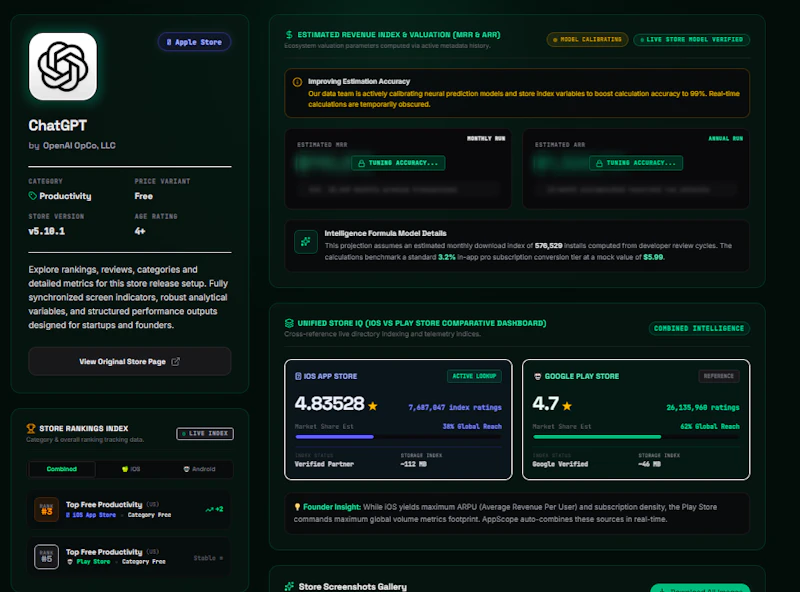The width and height of the screenshot is (800, 592).
Task: Click the database icon in Unified Store IQ header
Action: tap(289, 323)
